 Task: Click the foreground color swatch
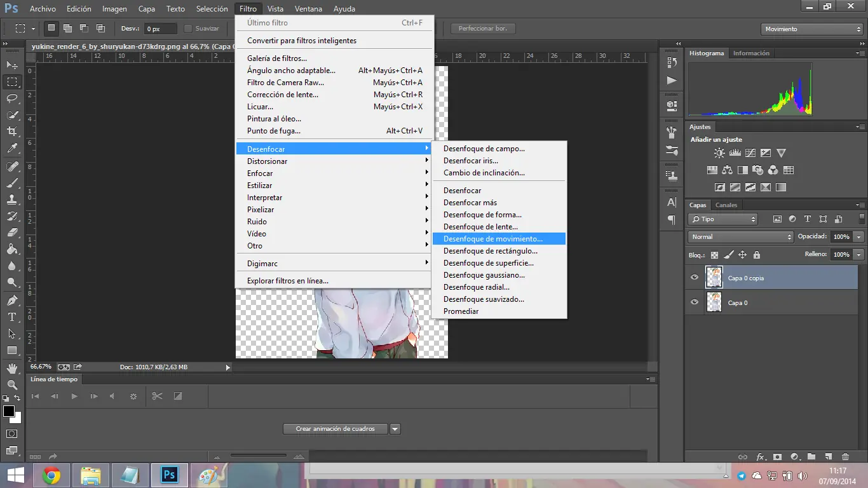click(9, 411)
